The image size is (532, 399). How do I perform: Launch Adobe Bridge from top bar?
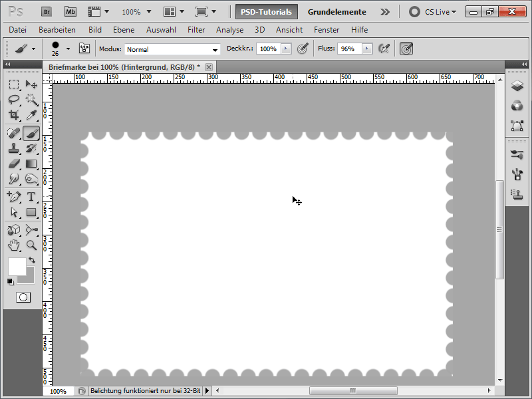(x=47, y=12)
